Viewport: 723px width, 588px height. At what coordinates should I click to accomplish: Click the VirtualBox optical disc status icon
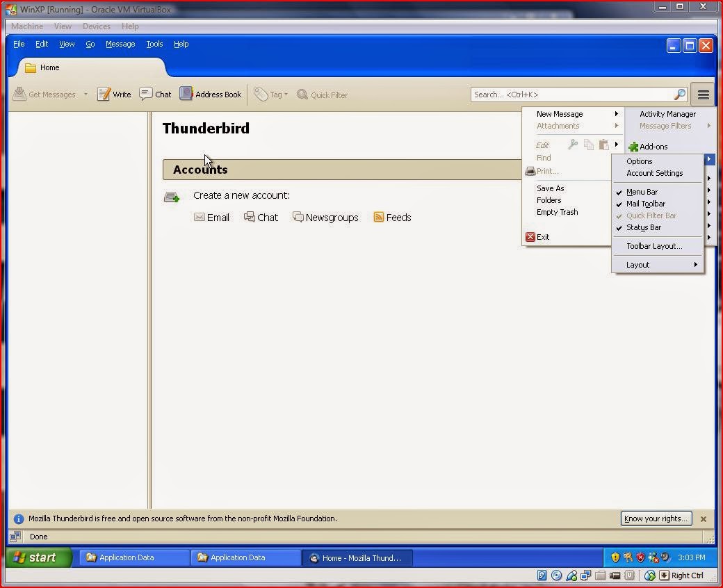pyautogui.click(x=557, y=575)
